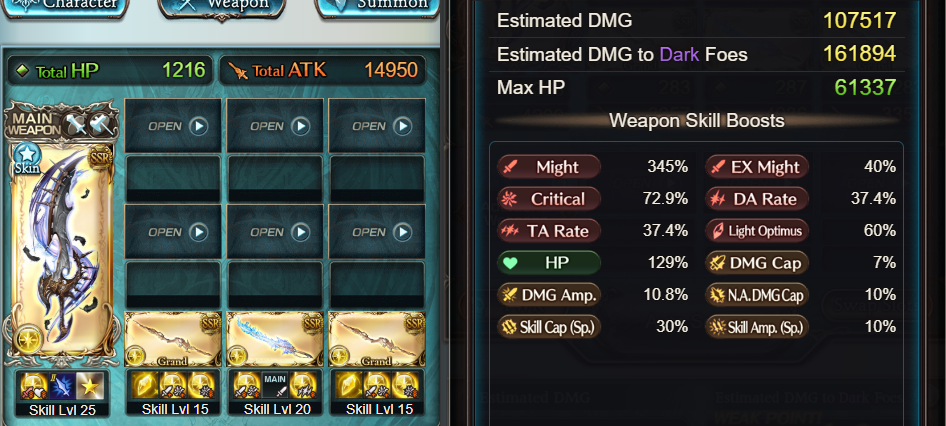
Task: Click the MAIN skill icon above Skill Lvl 20
Action: tap(275, 385)
